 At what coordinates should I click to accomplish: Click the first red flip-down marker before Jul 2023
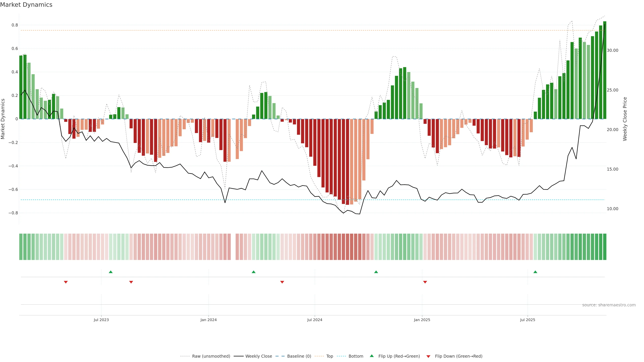tap(66, 282)
